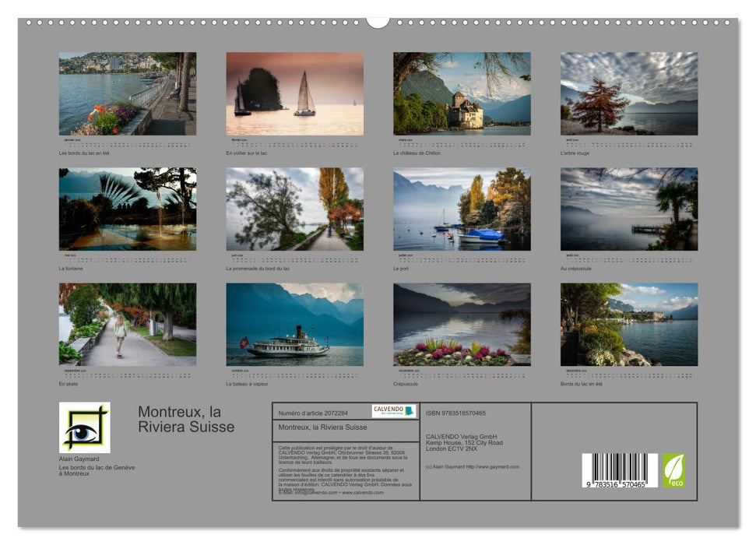This screenshot has height=545, width=756.
Task: Open the link www.calvendo.com
Action: [364, 493]
